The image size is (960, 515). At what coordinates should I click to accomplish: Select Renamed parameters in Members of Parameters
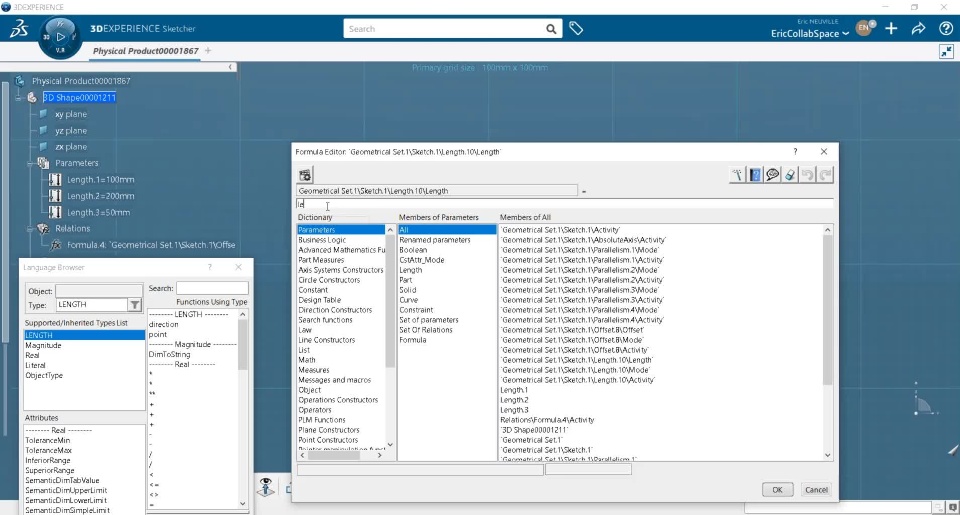click(435, 240)
